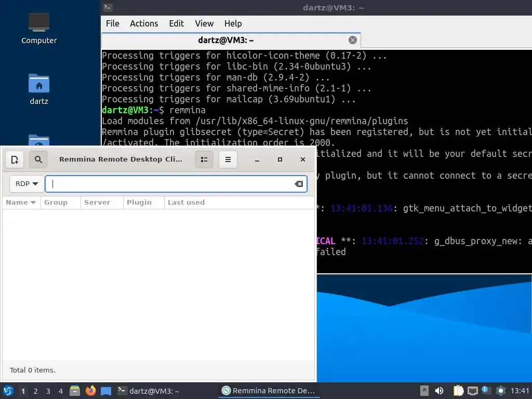Open the update notifier tray icon
532x399 pixels.
point(486,390)
